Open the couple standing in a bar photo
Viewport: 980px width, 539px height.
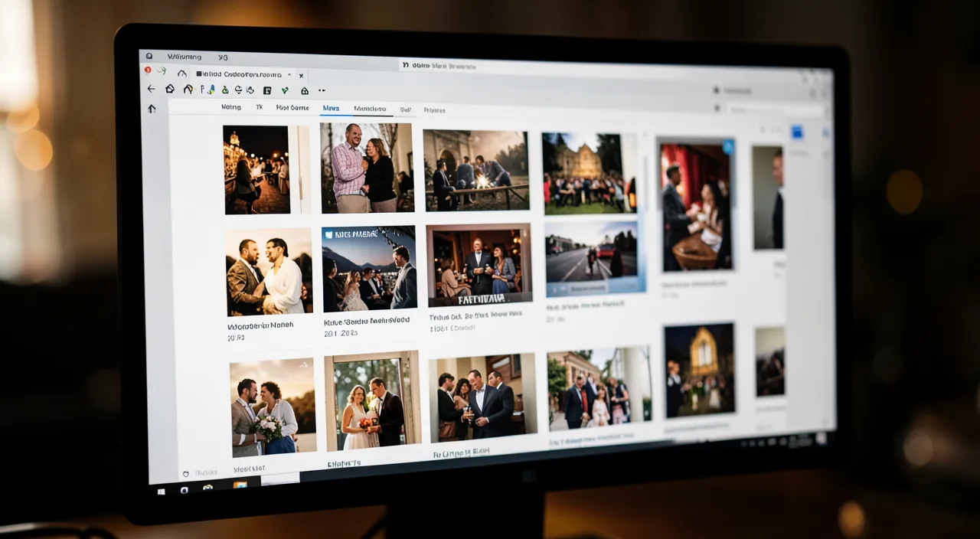479,264
